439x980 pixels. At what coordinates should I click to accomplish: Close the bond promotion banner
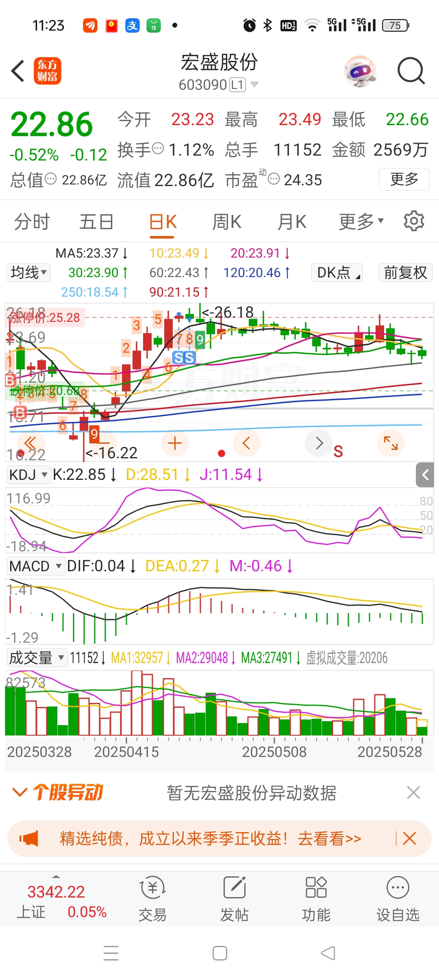click(x=409, y=838)
